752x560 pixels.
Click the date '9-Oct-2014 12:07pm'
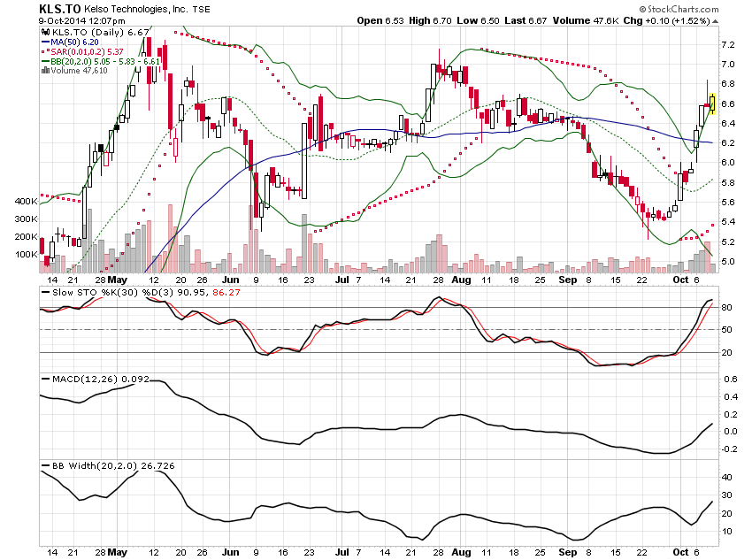click(82, 21)
